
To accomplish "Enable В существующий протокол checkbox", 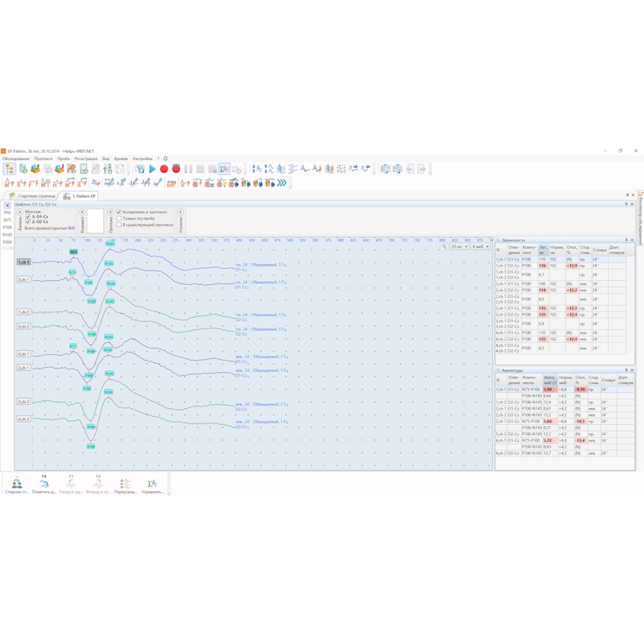I will pos(118,225).
